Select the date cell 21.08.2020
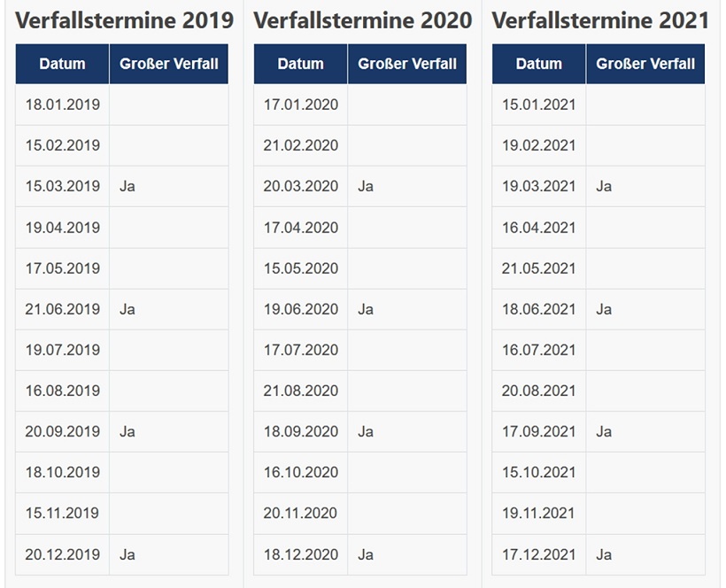 point(301,391)
